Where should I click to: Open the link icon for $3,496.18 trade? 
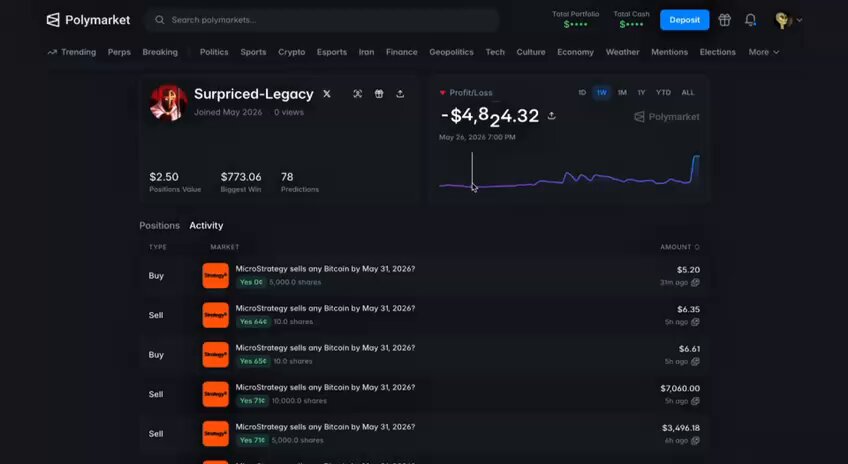pyautogui.click(x=695, y=440)
